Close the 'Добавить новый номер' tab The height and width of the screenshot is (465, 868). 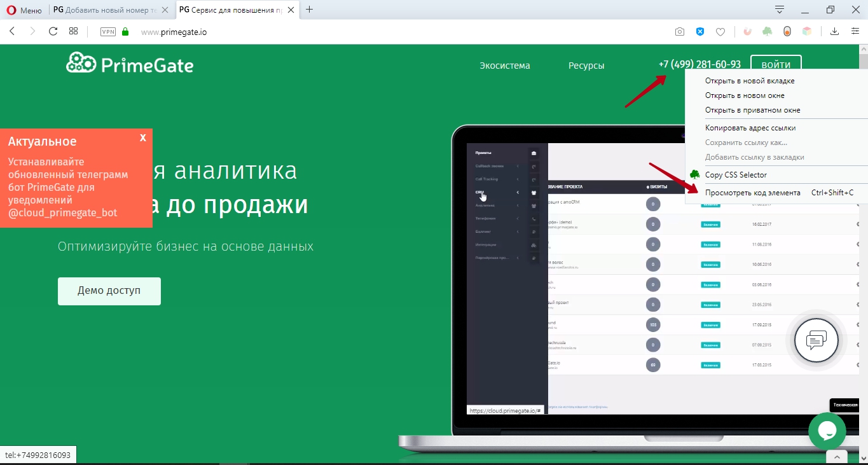(x=165, y=10)
